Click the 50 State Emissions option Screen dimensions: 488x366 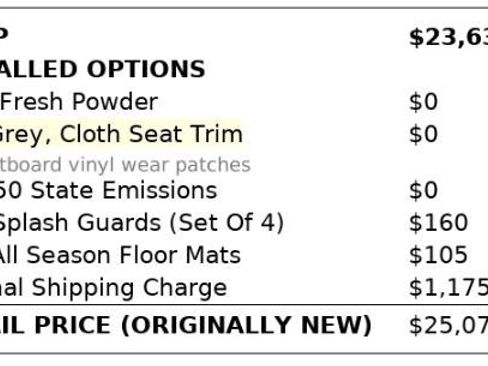point(108,190)
